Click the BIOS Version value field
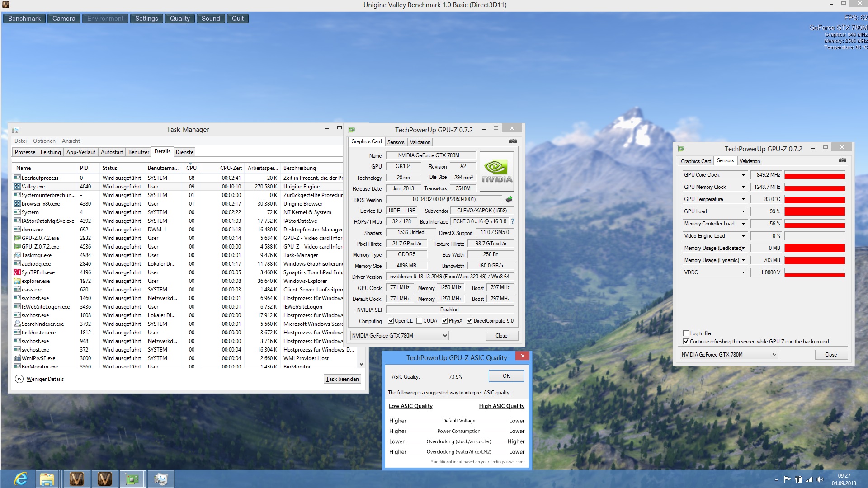The width and height of the screenshot is (868, 488). [x=444, y=199]
